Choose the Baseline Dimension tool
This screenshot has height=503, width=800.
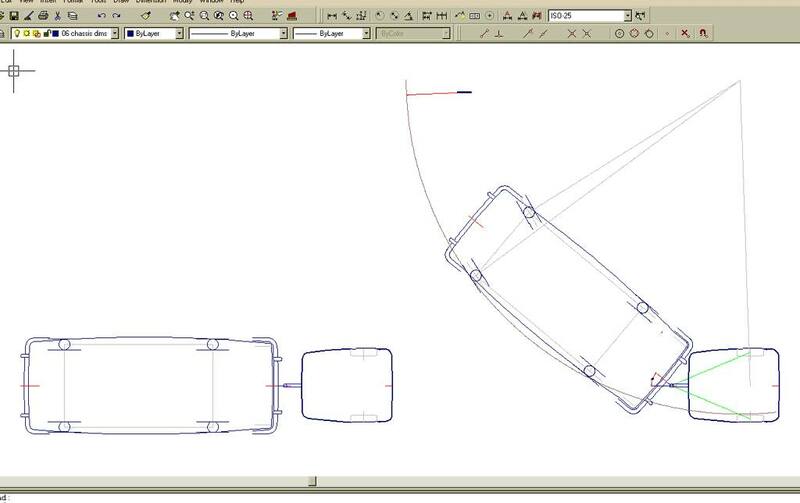[x=427, y=16]
